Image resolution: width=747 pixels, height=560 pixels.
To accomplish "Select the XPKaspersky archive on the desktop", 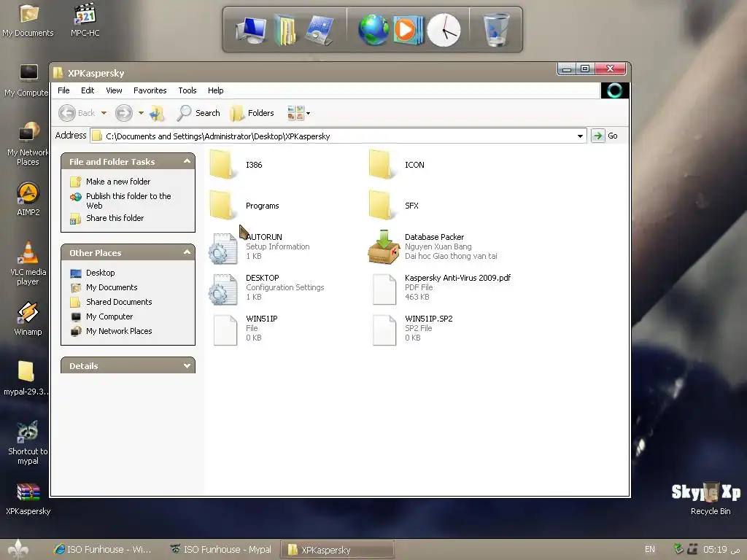I will (x=28, y=499).
